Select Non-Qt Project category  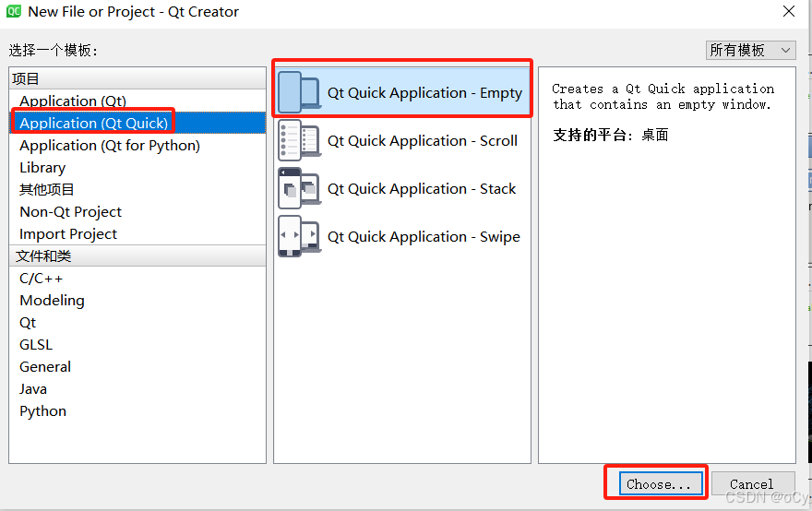pos(137,212)
